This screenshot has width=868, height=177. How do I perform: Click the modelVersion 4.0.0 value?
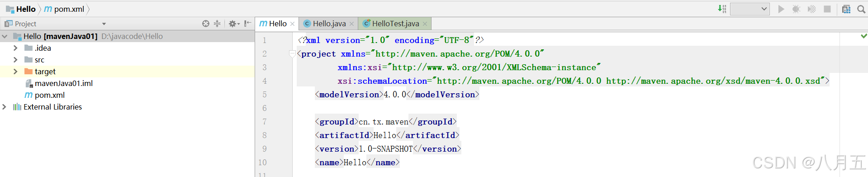point(395,95)
